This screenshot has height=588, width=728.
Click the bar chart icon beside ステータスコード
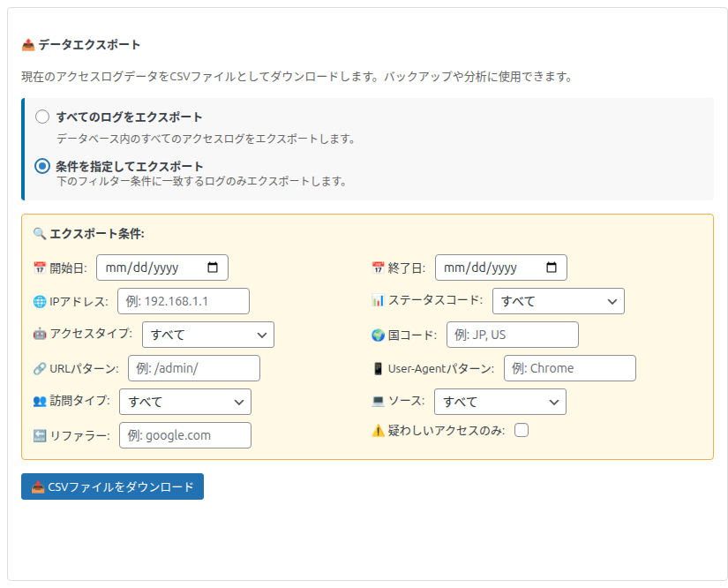378,300
